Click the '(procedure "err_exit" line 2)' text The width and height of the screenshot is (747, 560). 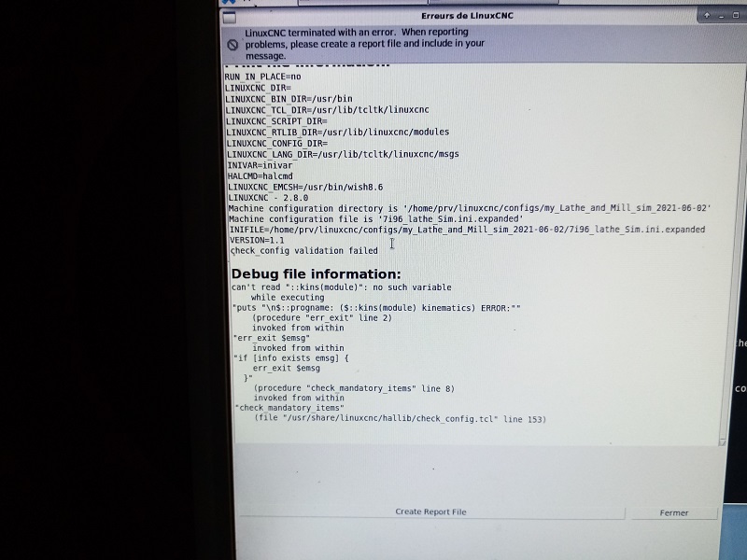pyautogui.click(x=322, y=318)
